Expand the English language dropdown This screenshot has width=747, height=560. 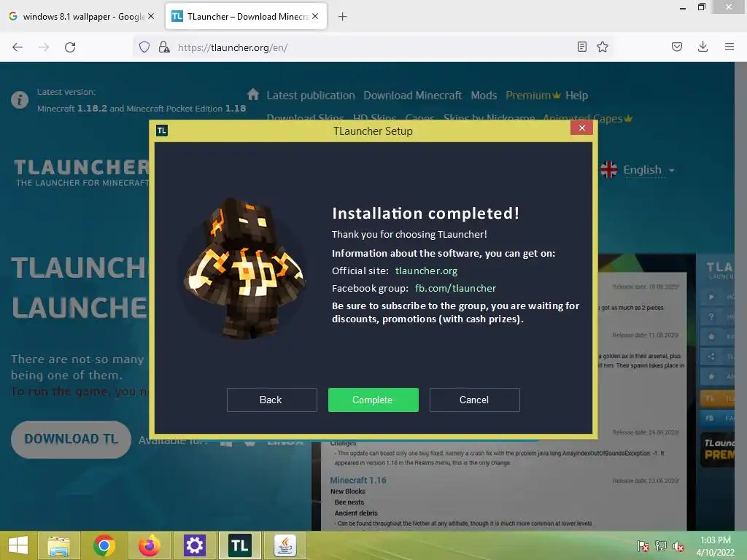point(649,170)
